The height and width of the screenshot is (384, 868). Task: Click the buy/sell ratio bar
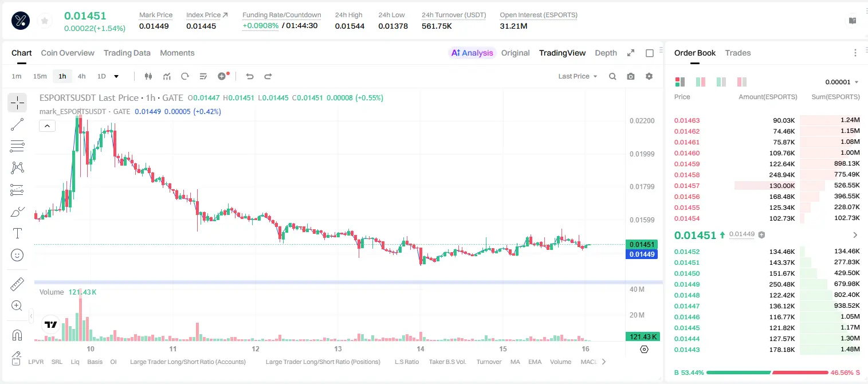coord(767,373)
